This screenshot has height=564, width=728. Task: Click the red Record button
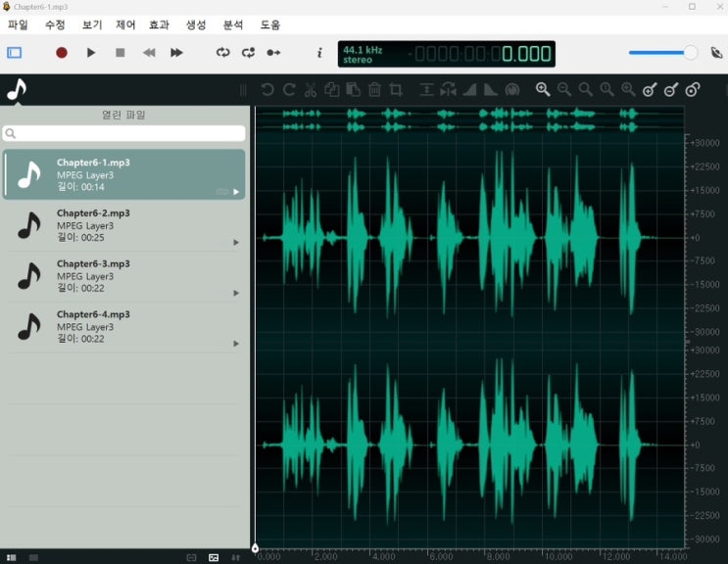[x=62, y=53]
